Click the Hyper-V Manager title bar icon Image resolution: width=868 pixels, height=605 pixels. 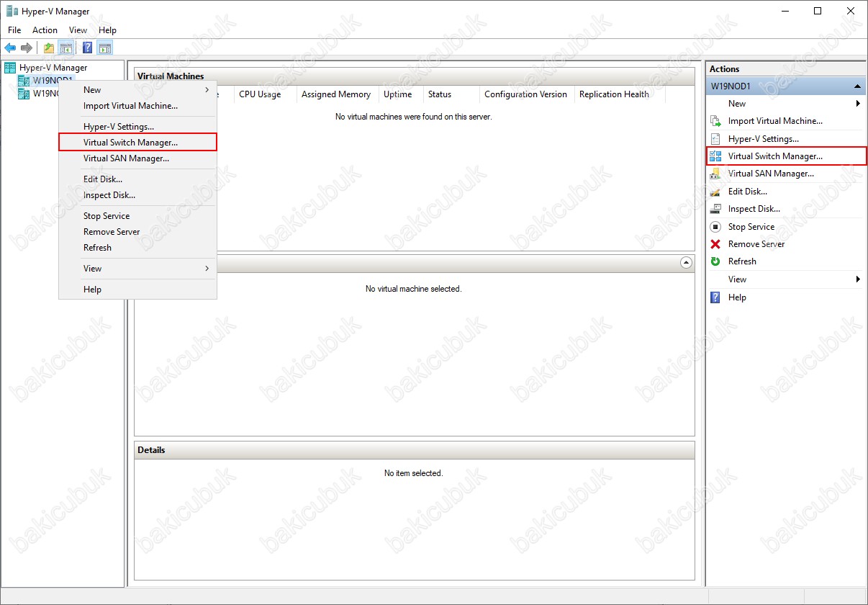coord(12,11)
